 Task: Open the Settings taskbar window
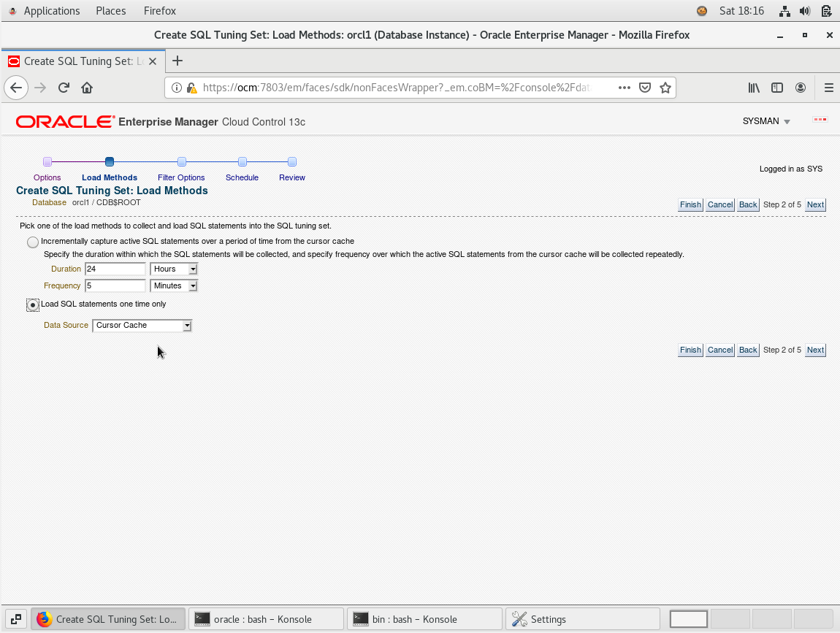point(582,619)
